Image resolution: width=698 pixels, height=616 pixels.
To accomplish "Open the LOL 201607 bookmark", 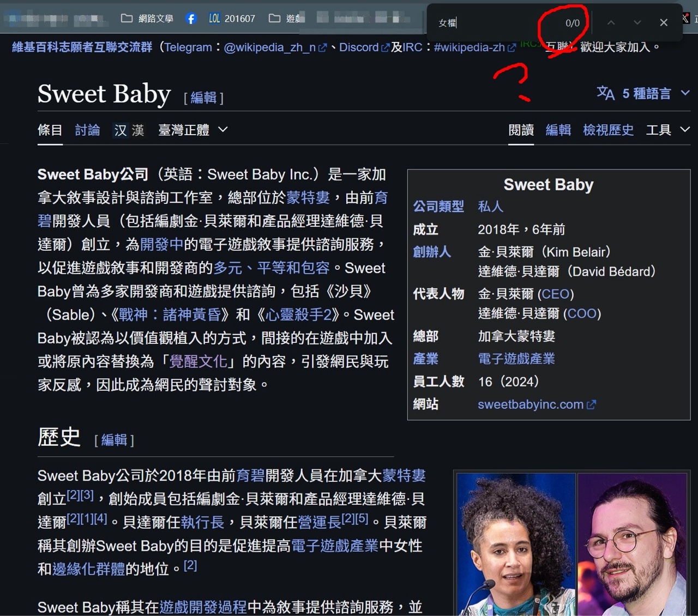I will [232, 19].
